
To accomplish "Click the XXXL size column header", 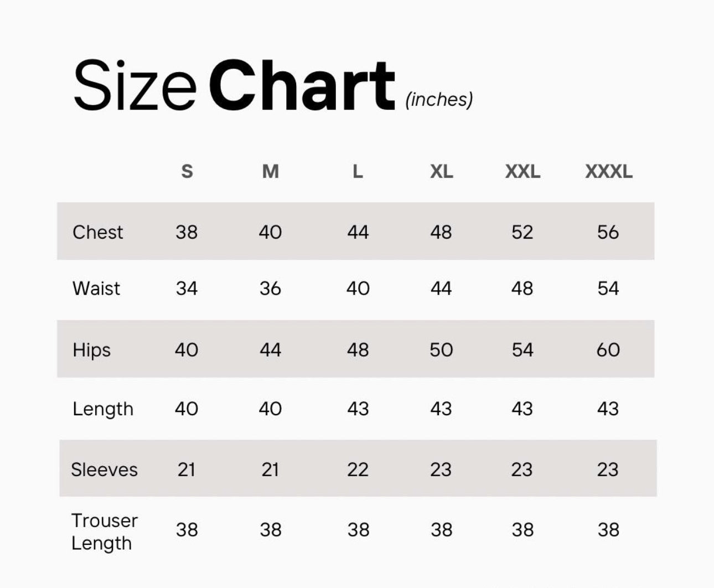I will 608,172.
